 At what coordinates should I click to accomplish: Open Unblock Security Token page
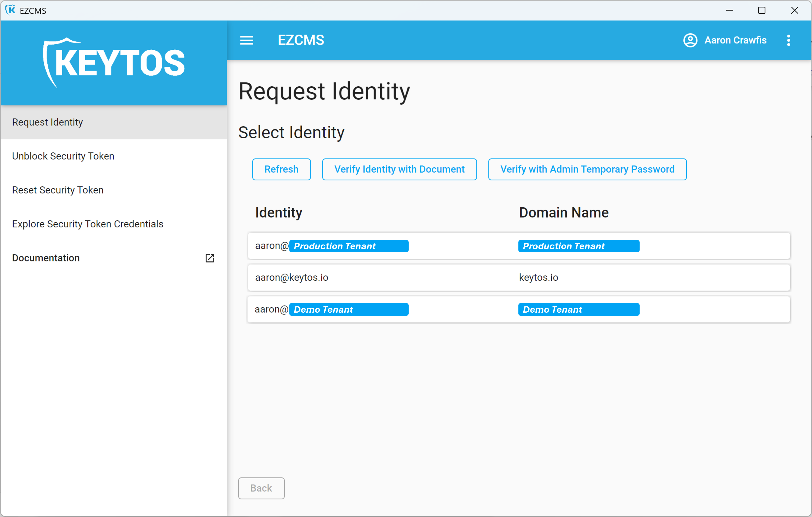63,156
